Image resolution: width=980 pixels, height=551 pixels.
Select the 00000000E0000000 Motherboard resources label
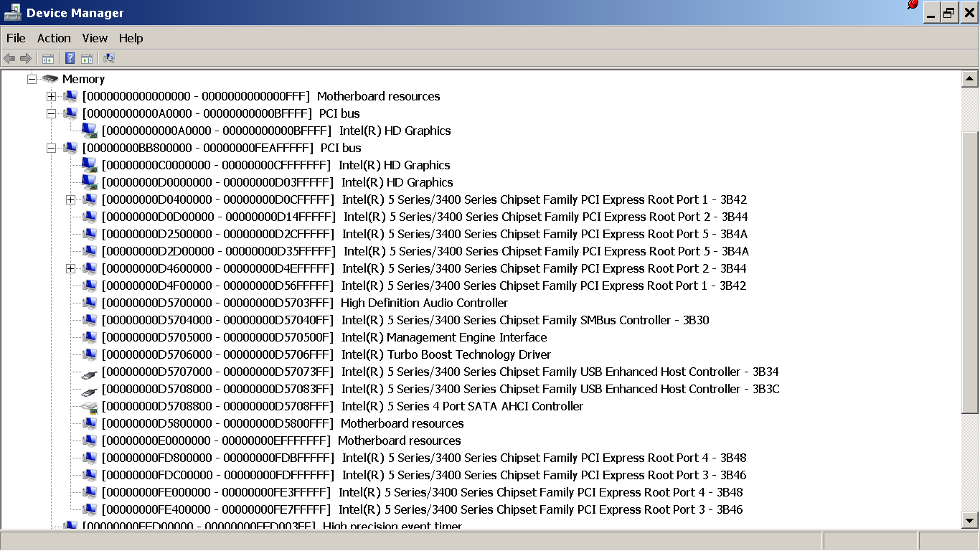tap(281, 441)
